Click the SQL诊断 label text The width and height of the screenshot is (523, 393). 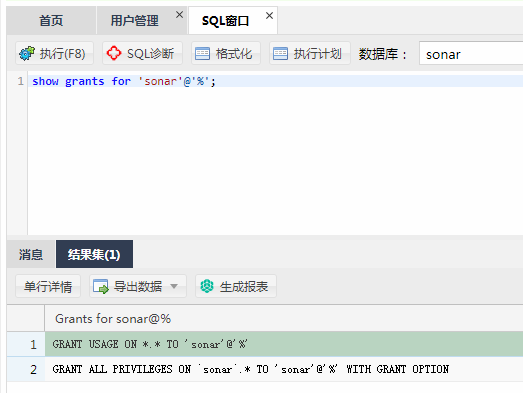[x=150, y=54]
